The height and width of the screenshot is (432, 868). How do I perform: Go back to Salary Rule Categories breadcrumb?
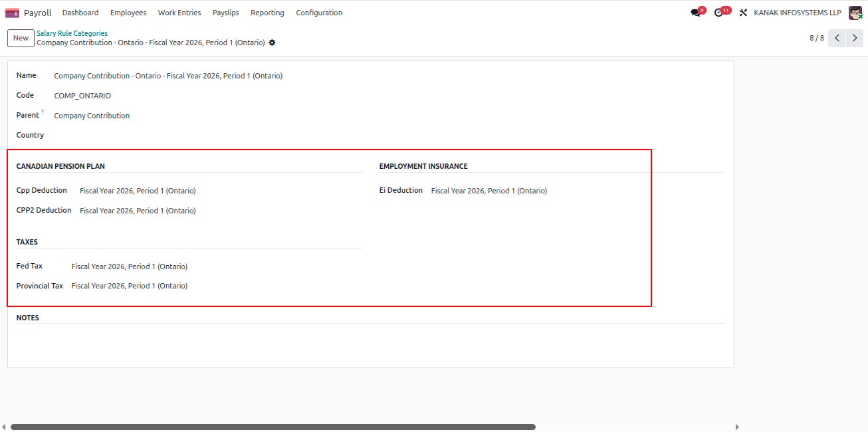[72, 33]
